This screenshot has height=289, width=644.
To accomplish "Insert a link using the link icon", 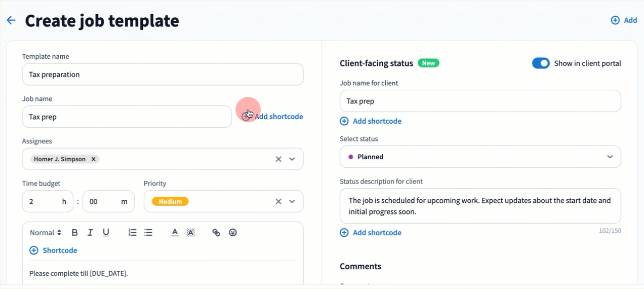I will [x=216, y=233].
